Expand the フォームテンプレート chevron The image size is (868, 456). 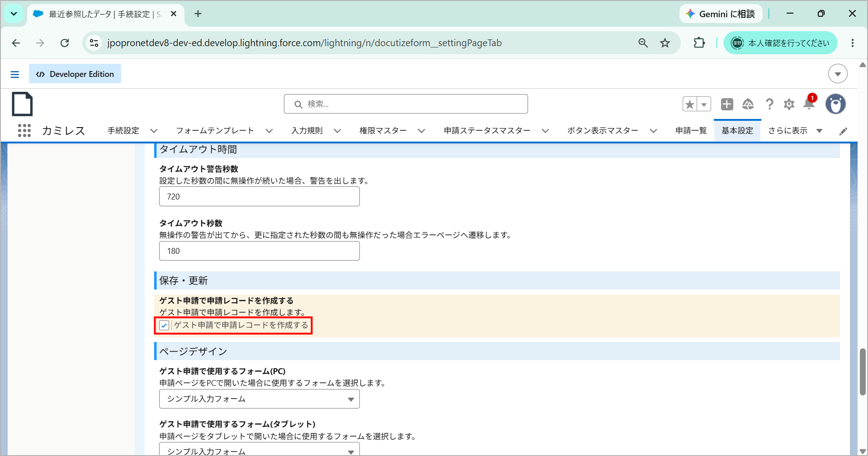point(269,131)
